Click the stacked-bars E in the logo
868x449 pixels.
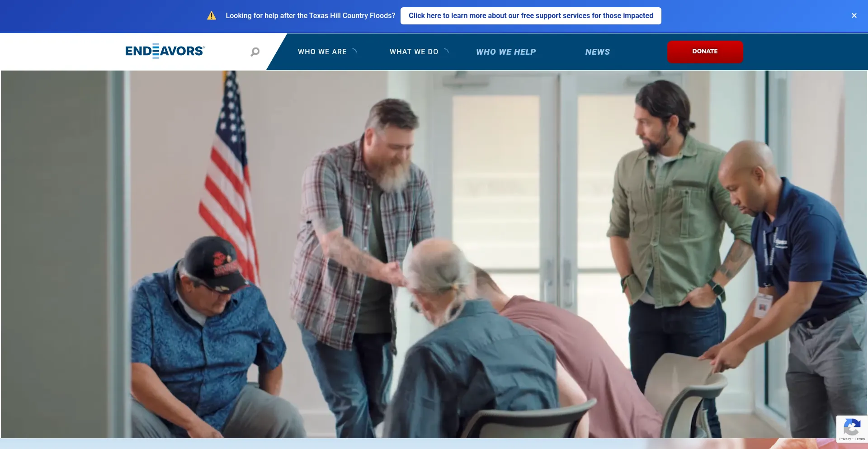pos(156,51)
